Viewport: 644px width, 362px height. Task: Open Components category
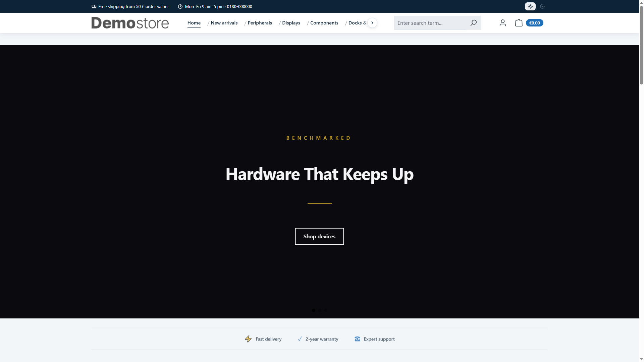324,23
